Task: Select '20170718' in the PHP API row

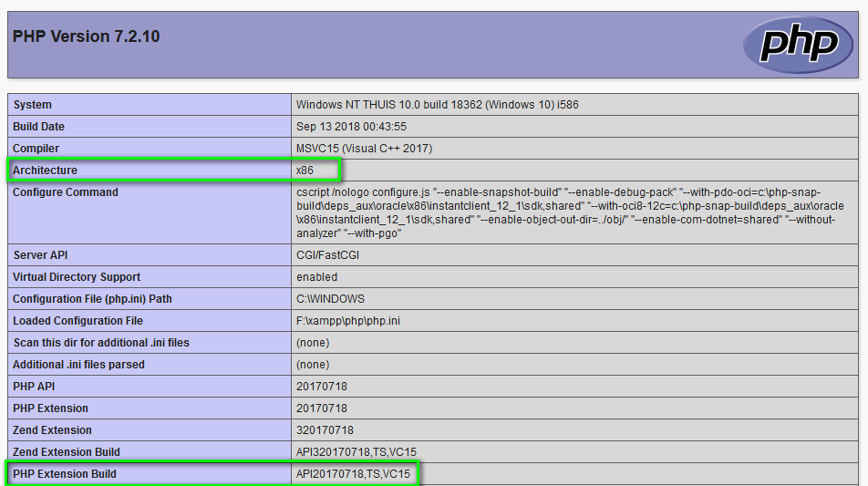Action: coord(322,387)
